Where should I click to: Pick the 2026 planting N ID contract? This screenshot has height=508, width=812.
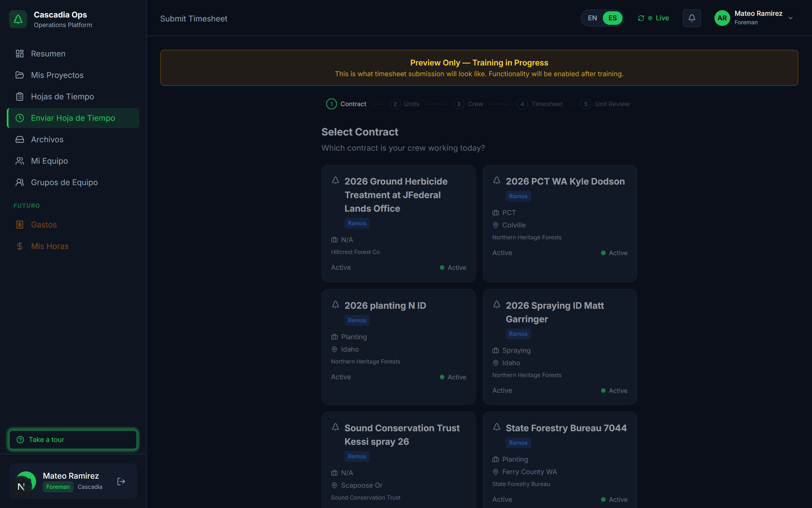coord(399,347)
